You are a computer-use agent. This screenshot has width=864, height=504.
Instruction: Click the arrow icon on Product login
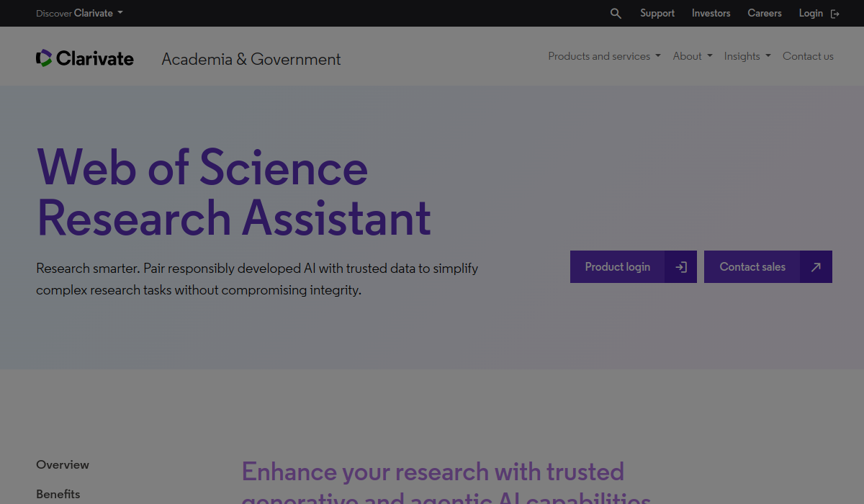(680, 267)
